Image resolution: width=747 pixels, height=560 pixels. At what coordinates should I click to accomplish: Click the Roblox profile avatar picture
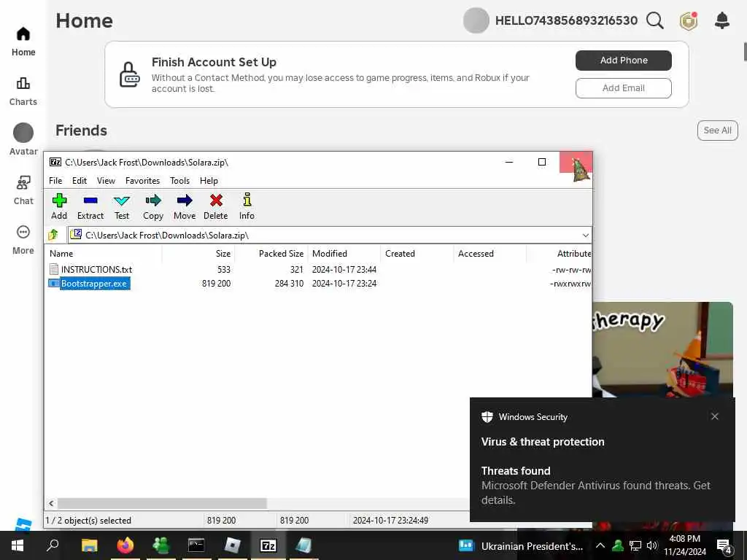[476, 20]
